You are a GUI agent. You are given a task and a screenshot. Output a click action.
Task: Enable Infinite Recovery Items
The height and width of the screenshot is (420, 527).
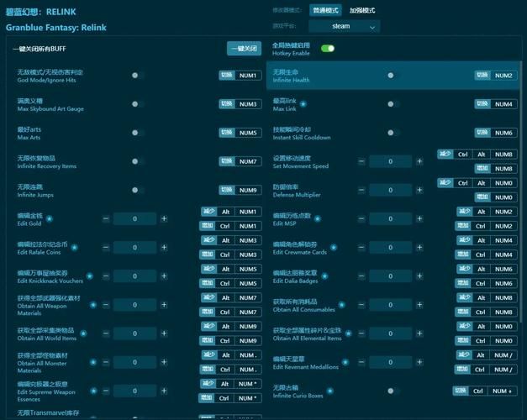coord(138,161)
